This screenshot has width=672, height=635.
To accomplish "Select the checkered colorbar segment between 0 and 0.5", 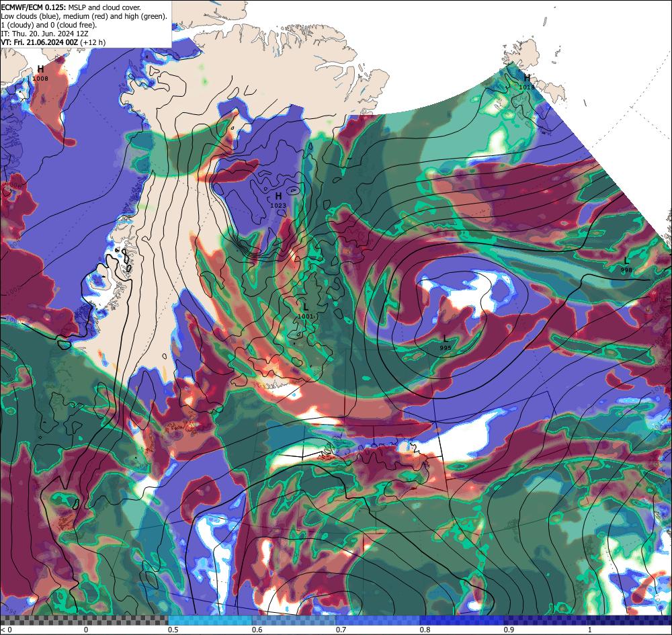I will point(126,620).
